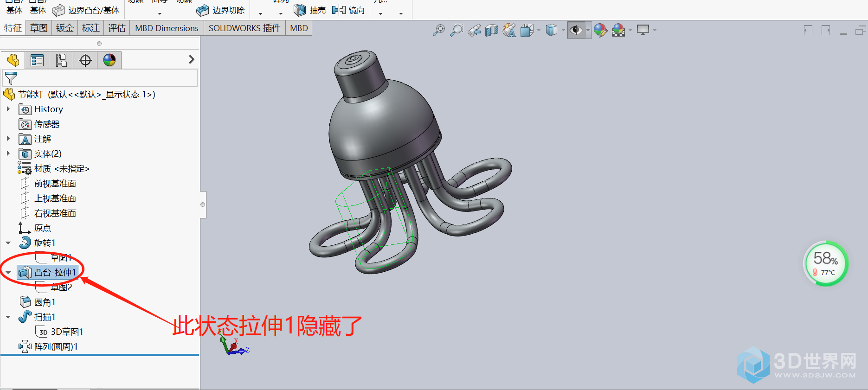The image size is (868, 390).
Task: Open the View Settings dropdown arrow
Action: pos(655,31)
